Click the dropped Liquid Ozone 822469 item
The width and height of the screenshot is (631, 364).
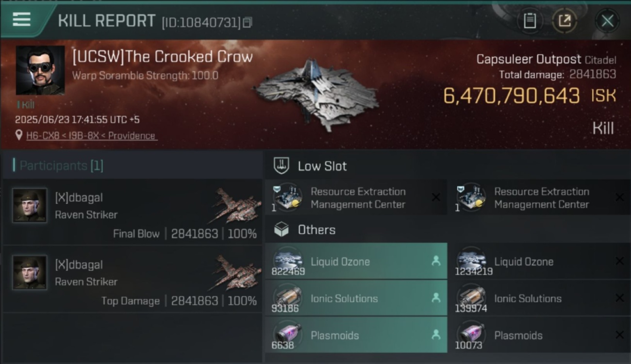click(356, 261)
